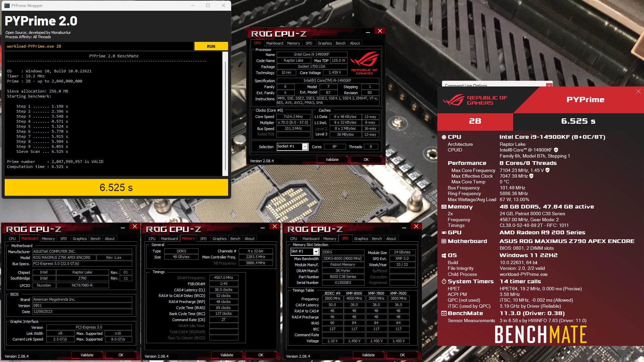Click Validate in Mainboard CPU-Z window
Viewport: 644px width, 362px height.
[87, 355]
